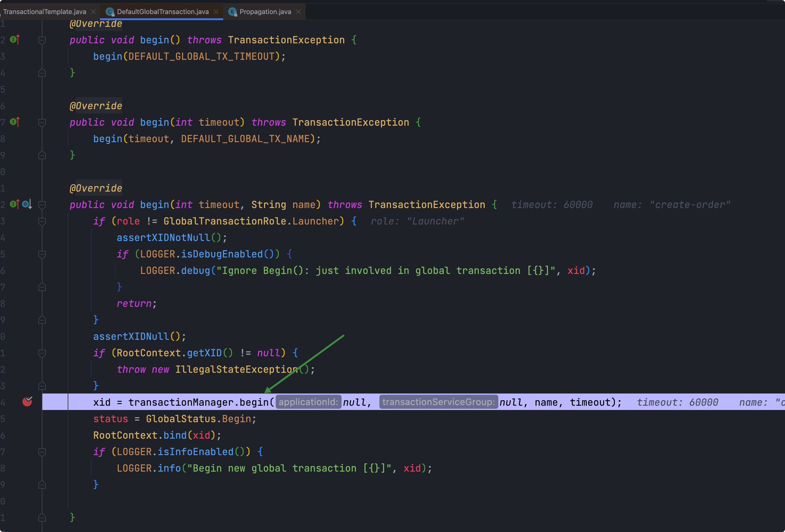785x532 pixels.
Task: Click the class icon on DefaultGlobalTransaction.java tab
Action: pos(109,12)
